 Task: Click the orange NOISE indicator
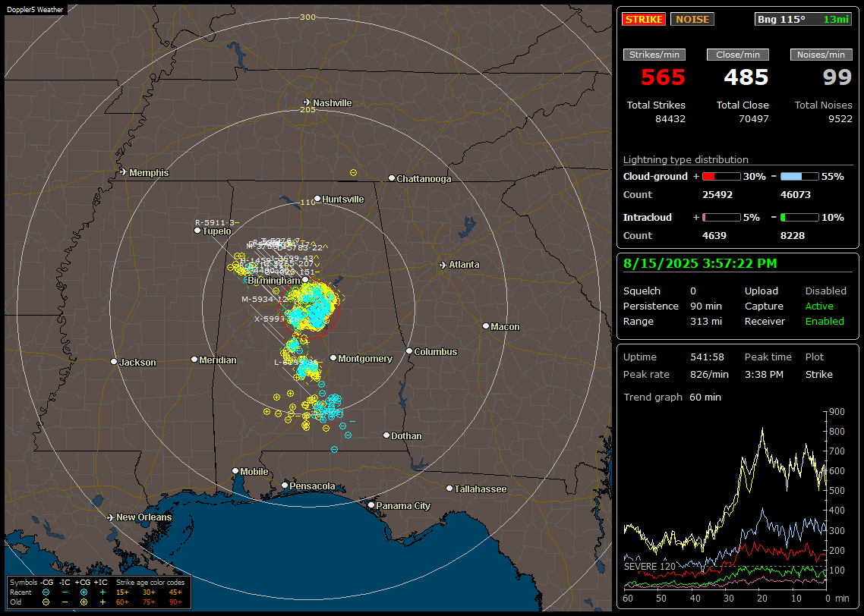tap(692, 19)
